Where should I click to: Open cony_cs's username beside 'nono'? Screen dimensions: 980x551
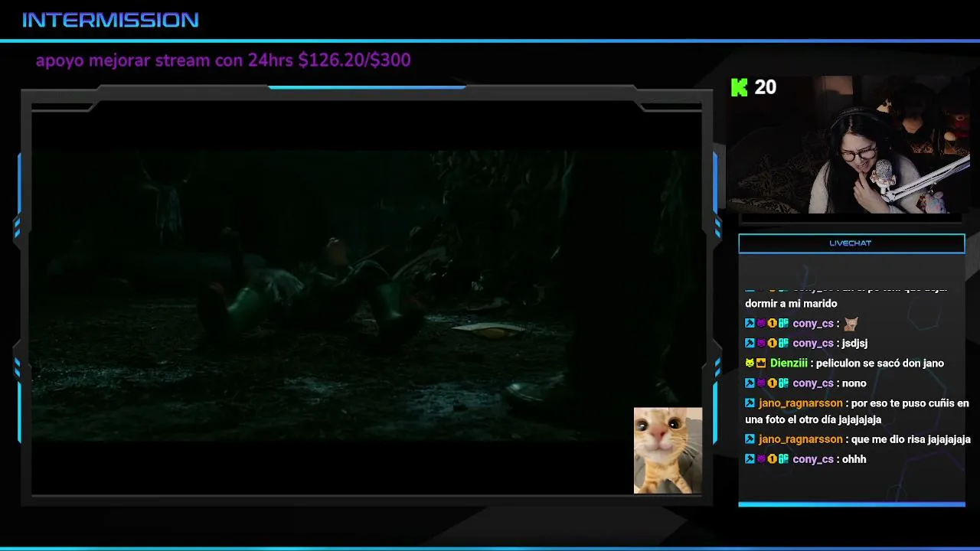click(813, 383)
